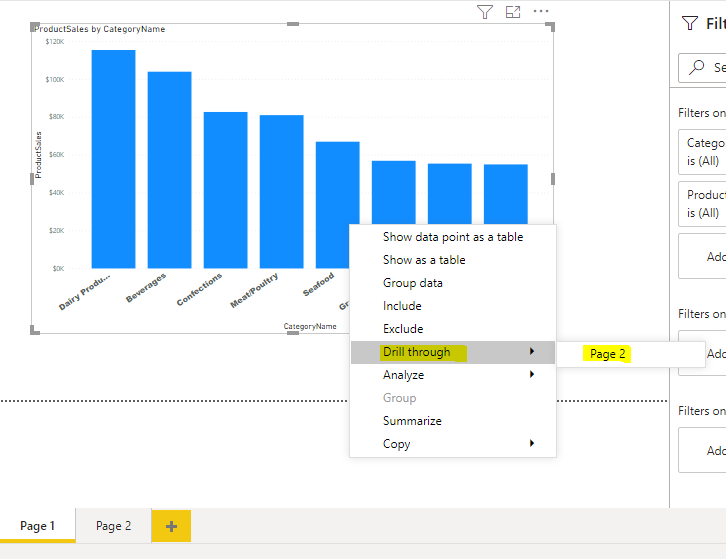Switch to the Page 1 tab
726x559 pixels.
(38, 526)
